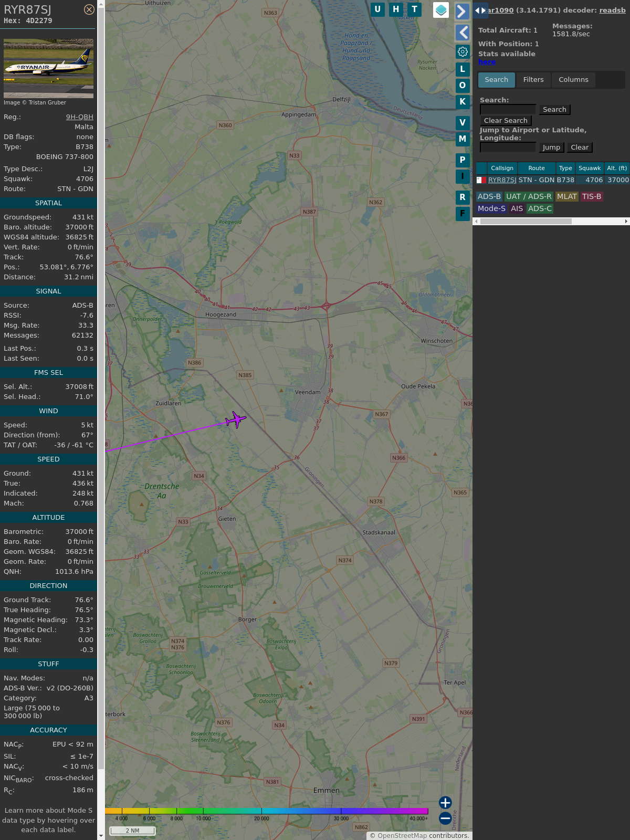This screenshot has width=630, height=840.
Task: Click the F map button
Action: tap(463, 213)
